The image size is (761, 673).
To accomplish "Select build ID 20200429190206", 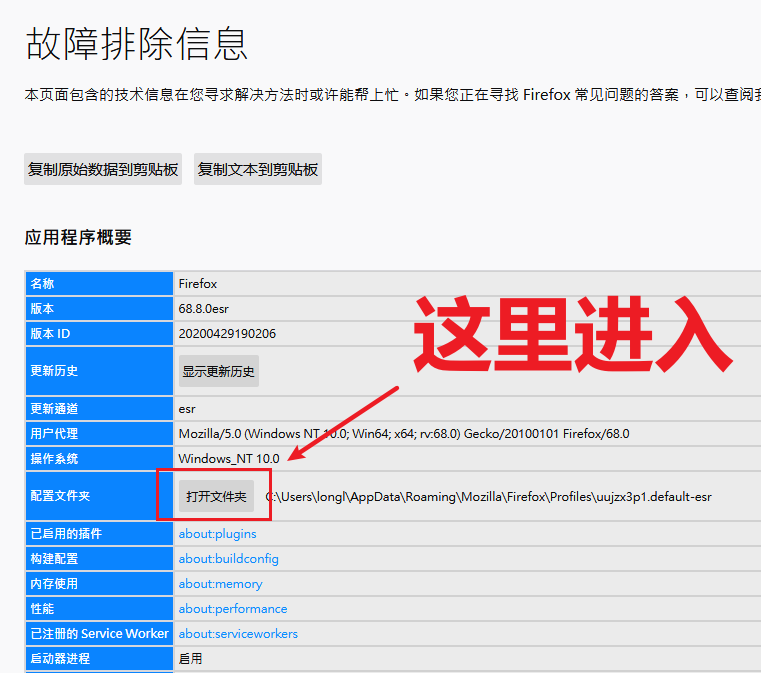I will coord(227,334).
